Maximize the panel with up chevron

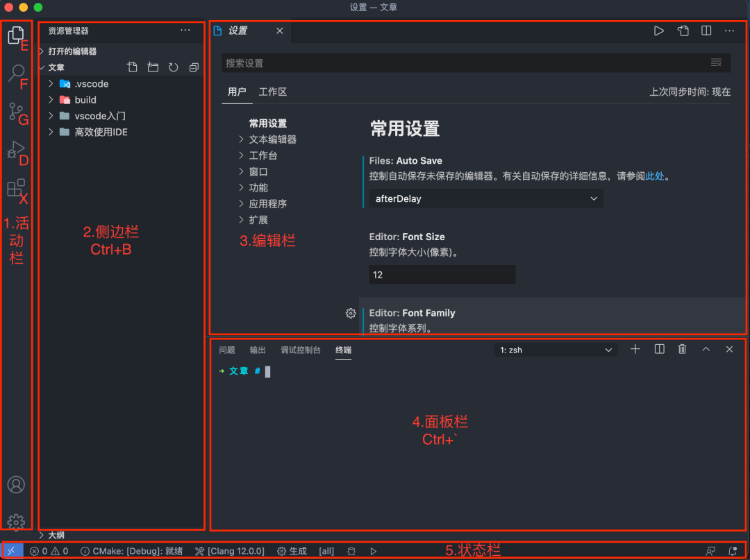[706, 349]
